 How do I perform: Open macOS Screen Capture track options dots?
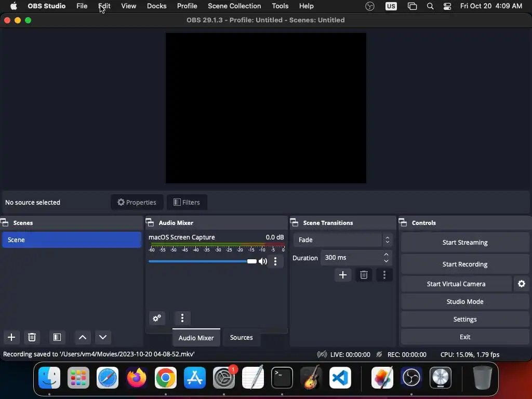(x=275, y=261)
